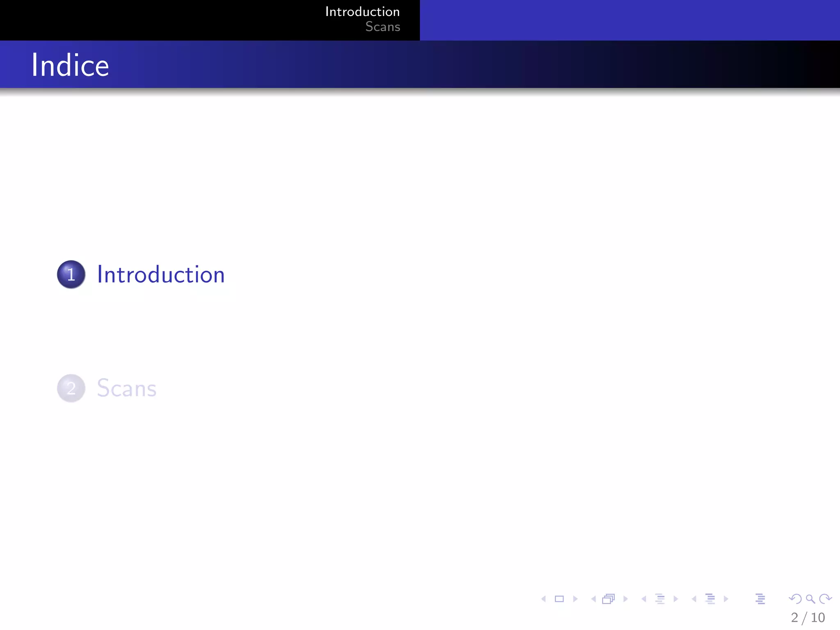Click the section navigation icon
Viewport: 840px width, 630px height.
[x=710, y=599]
